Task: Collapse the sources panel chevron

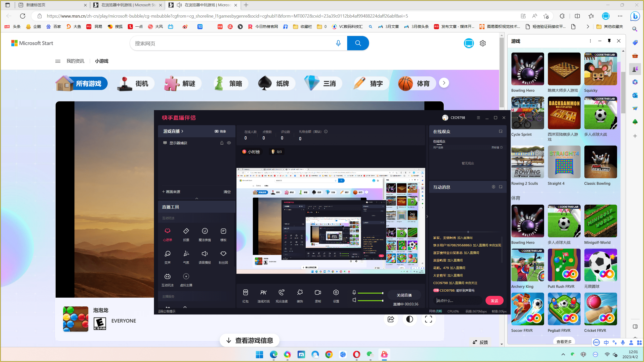Action: tap(197, 198)
